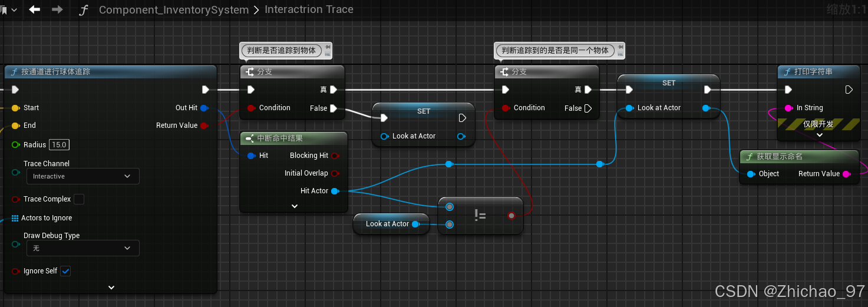Select the Look at Actor variable getter node
The height and width of the screenshot is (307, 868).
[x=391, y=224]
